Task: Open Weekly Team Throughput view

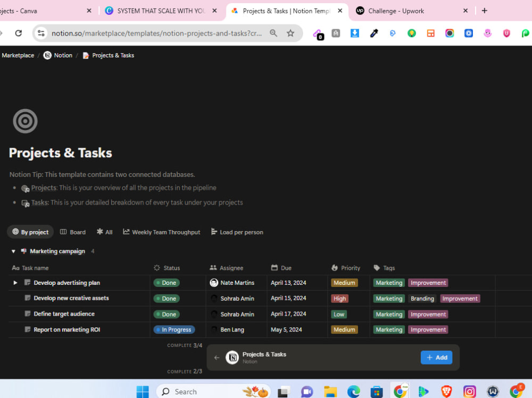Action: pyautogui.click(x=162, y=232)
